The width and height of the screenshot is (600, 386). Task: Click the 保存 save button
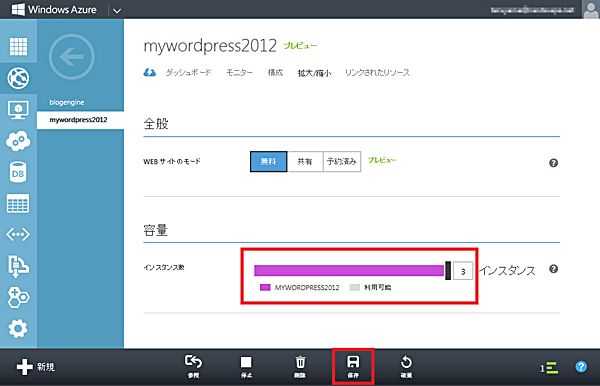pos(353,366)
